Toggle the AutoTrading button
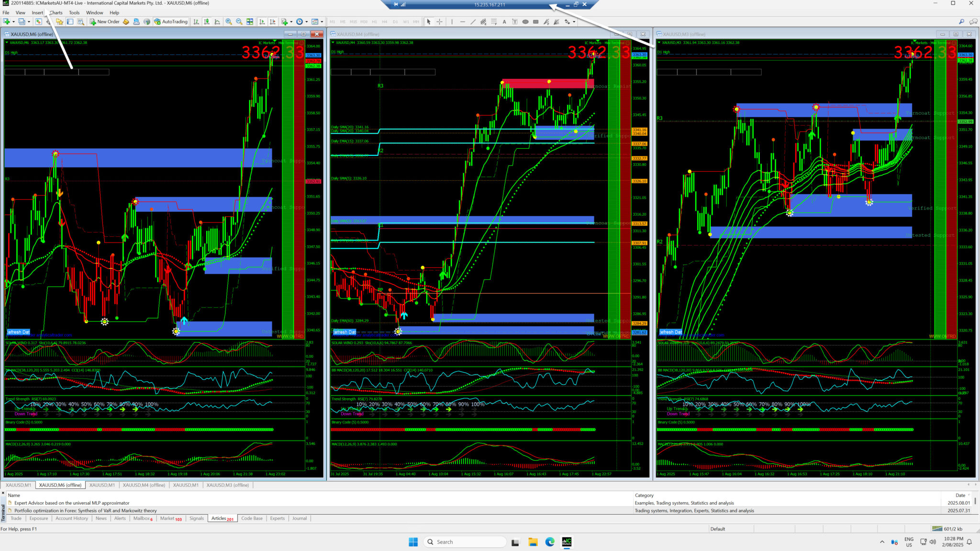This screenshot has height=551, width=980. (171, 22)
